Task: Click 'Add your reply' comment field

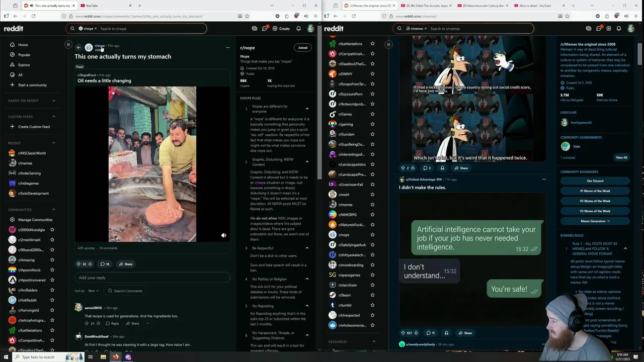Action: point(152,278)
